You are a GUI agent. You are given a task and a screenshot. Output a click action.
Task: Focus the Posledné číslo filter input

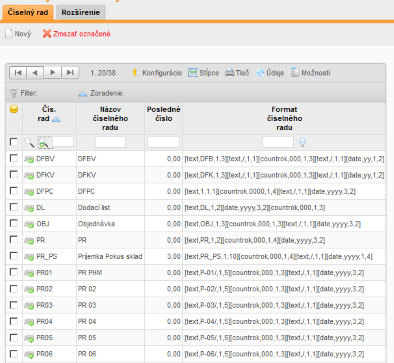(163, 142)
